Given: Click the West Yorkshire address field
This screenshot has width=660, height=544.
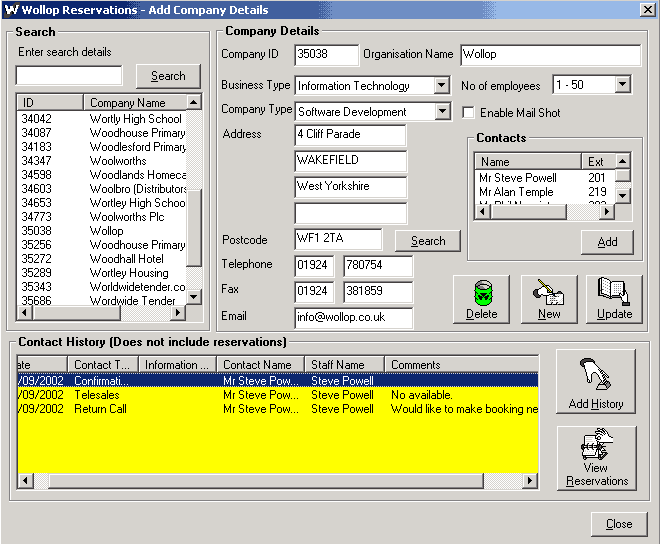Looking at the screenshot, I should point(351,187).
